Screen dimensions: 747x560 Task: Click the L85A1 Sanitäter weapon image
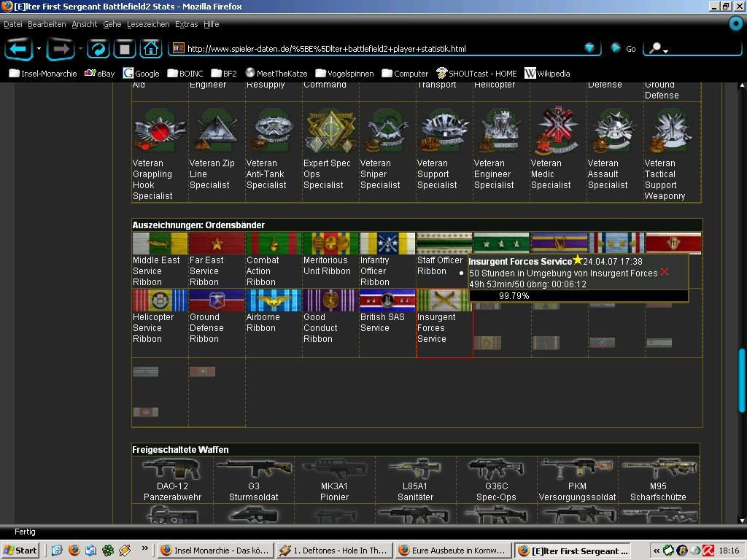pyautogui.click(x=415, y=469)
